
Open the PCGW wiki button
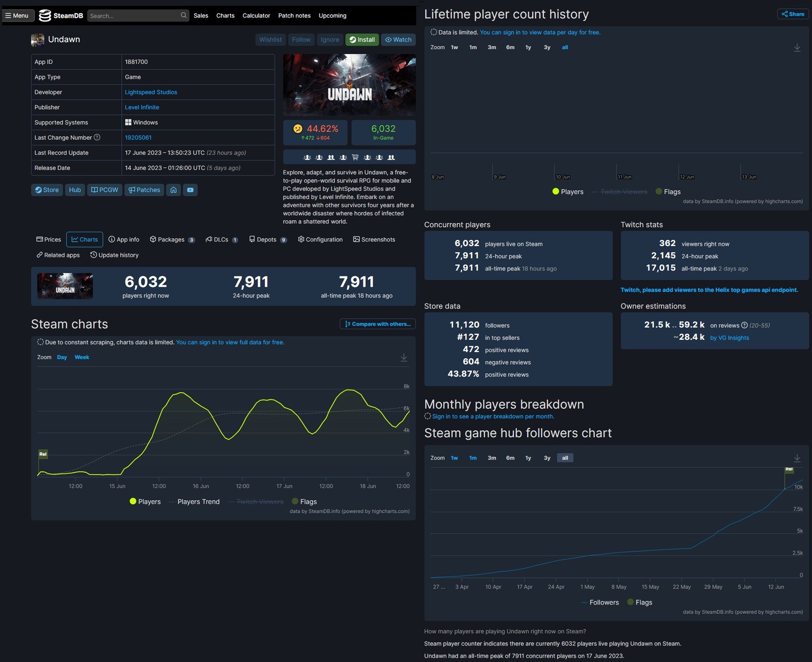tap(104, 190)
